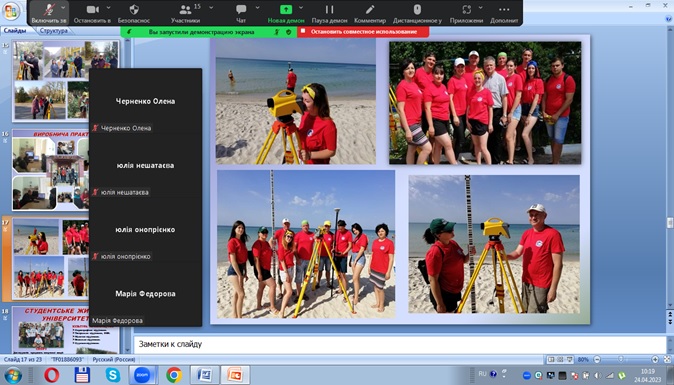The height and width of the screenshot is (385, 674).
Task: Open Opera browser from taskbar
Action: click(52, 375)
